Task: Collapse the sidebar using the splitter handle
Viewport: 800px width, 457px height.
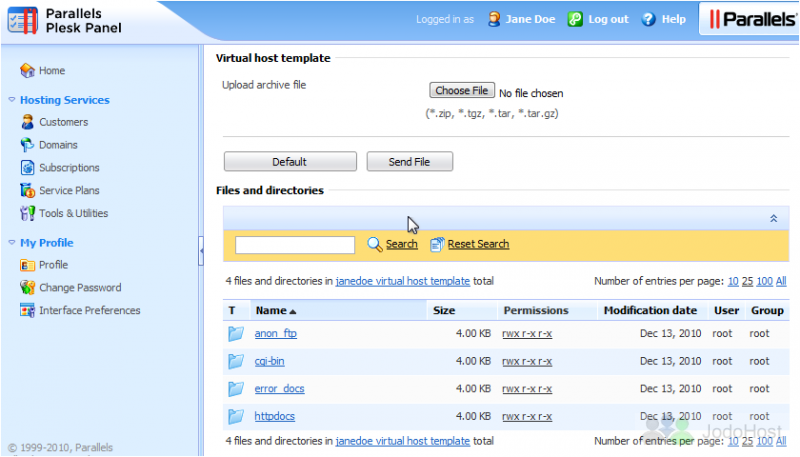Action: click(x=201, y=251)
